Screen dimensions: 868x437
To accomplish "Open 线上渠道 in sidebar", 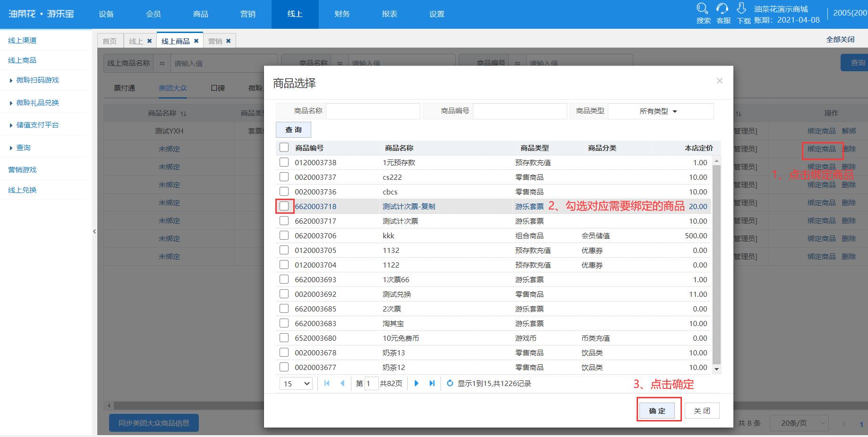I will point(22,40).
